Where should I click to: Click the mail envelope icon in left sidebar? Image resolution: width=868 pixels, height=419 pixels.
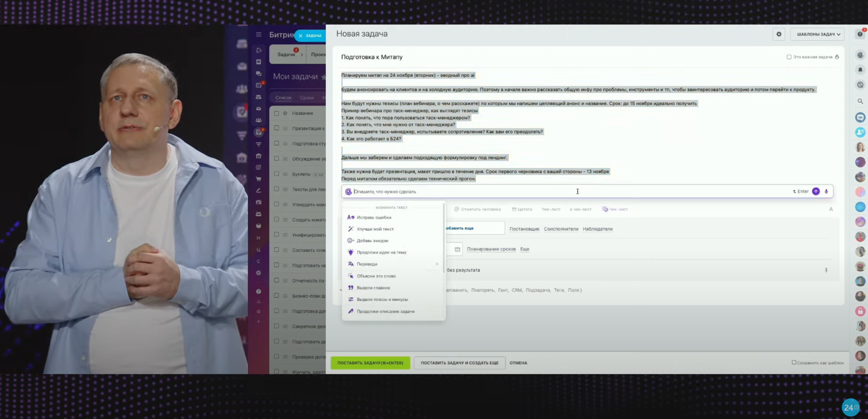[x=259, y=109]
